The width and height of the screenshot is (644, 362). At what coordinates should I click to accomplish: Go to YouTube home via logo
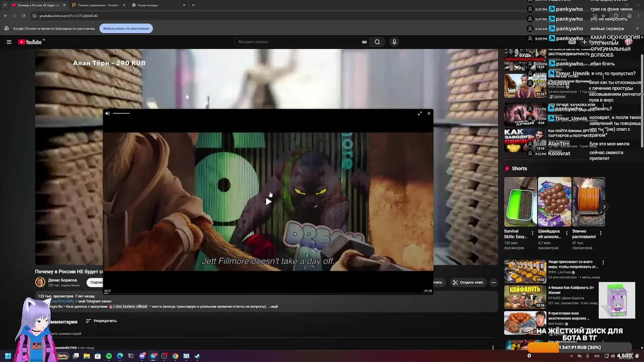[30, 42]
